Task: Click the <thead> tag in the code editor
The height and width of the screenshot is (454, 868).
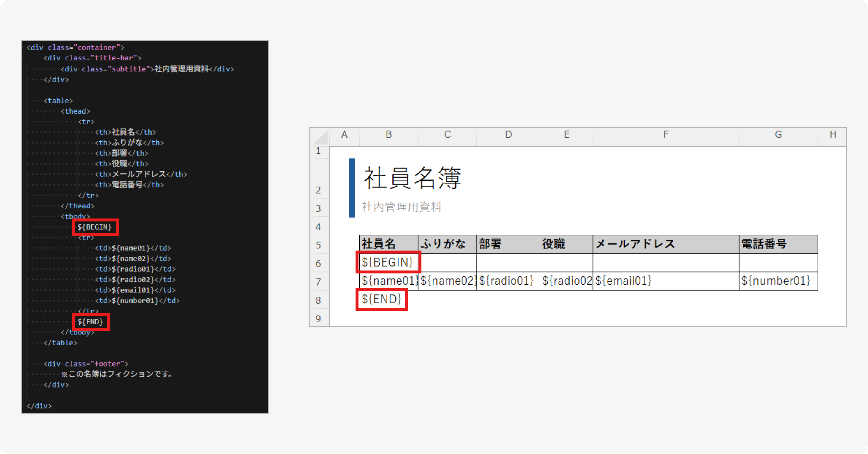Action: tap(76, 111)
